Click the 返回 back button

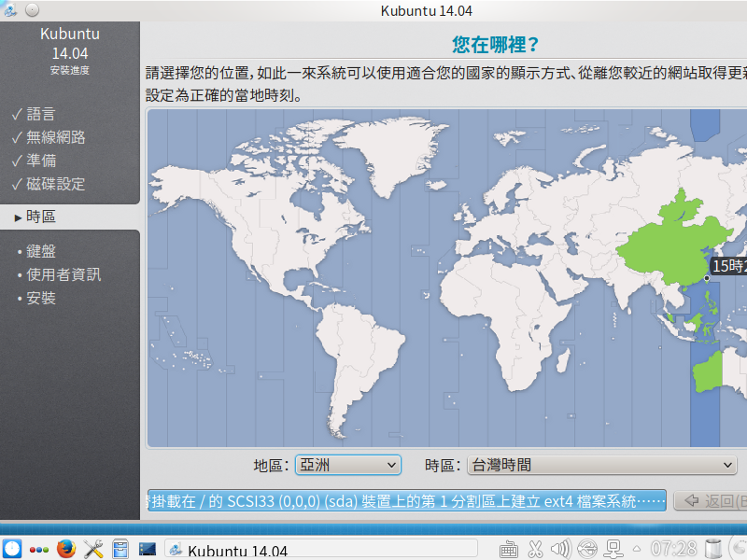click(x=711, y=501)
